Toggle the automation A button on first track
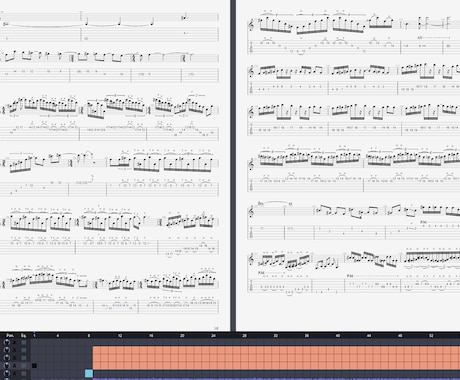Viewport: 460px width, 380px height. 14,342
